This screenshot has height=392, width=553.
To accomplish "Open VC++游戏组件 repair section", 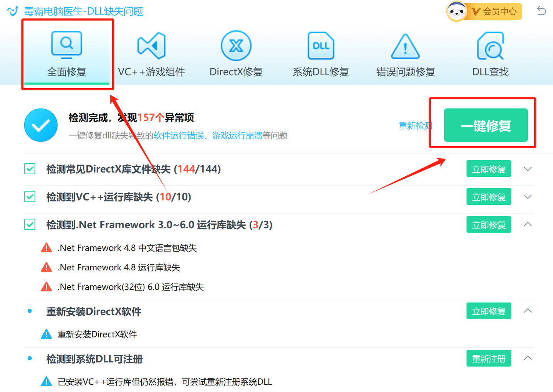I will tap(151, 54).
